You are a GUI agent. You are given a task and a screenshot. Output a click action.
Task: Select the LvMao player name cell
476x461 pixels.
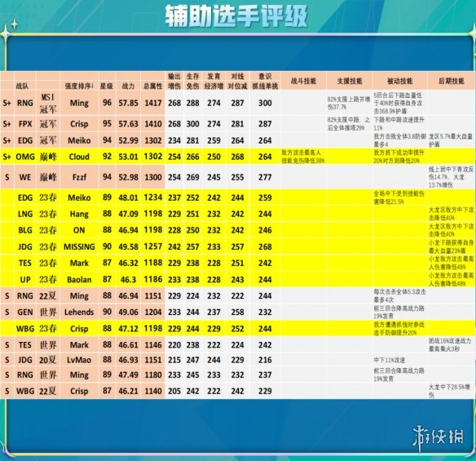[79, 360]
